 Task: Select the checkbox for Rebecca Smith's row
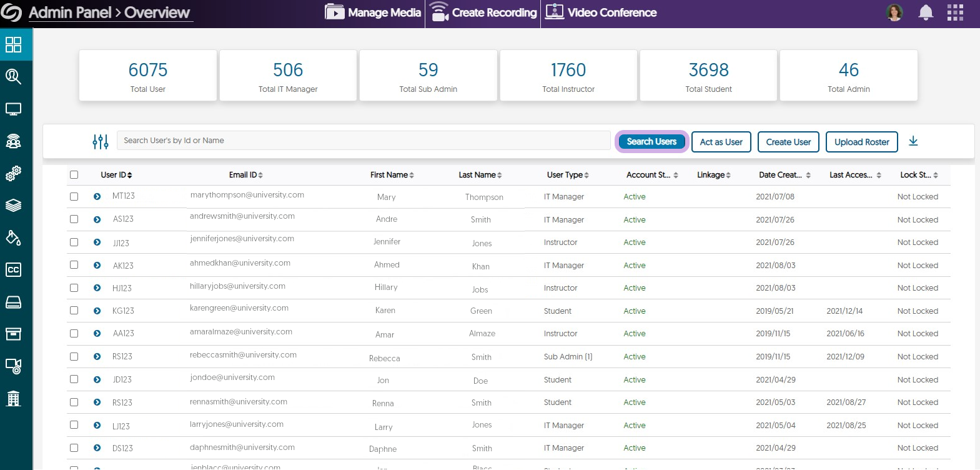pos(74,356)
